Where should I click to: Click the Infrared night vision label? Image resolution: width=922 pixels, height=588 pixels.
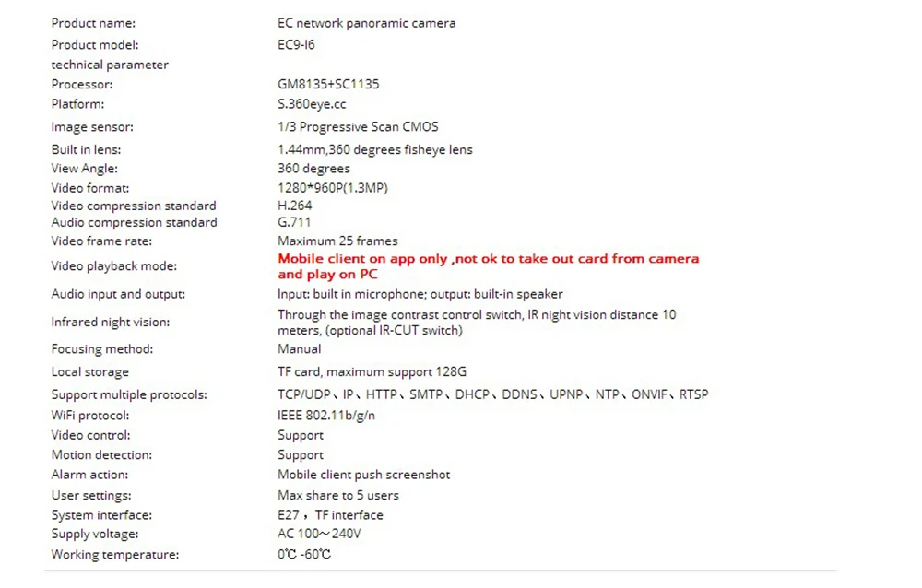click(x=110, y=323)
